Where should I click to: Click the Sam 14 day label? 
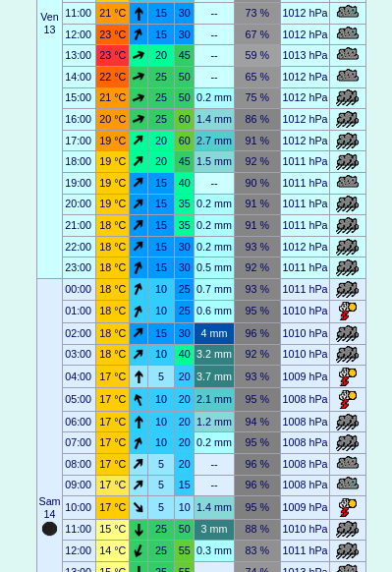pos(49,508)
